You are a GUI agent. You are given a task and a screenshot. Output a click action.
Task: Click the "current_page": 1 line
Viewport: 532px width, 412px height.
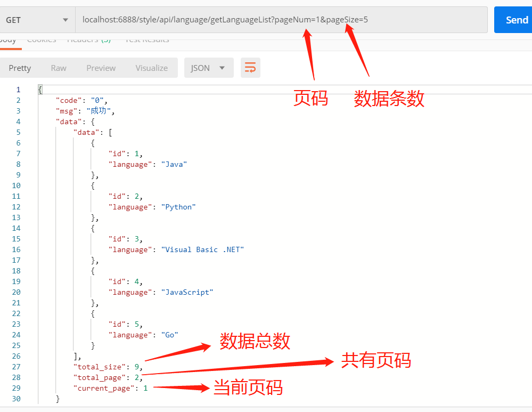tap(110, 388)
